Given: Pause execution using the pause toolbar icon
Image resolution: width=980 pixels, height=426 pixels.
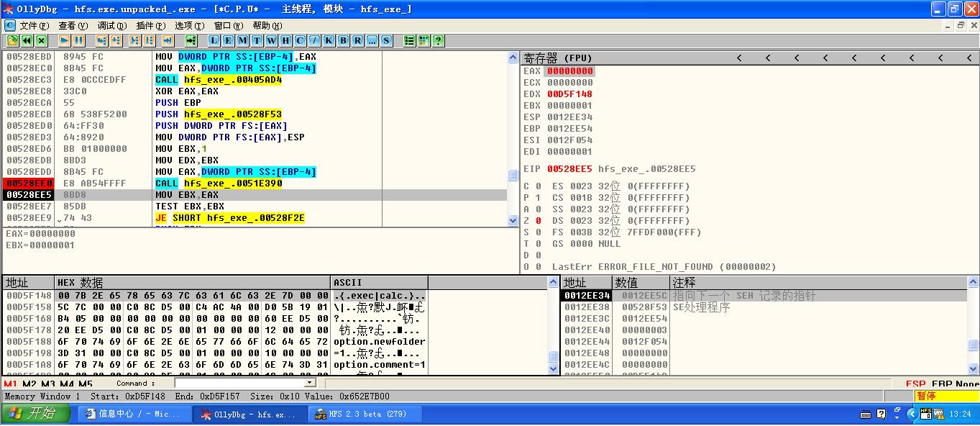Looking at the screenshot, I should [x=78, y=40].
